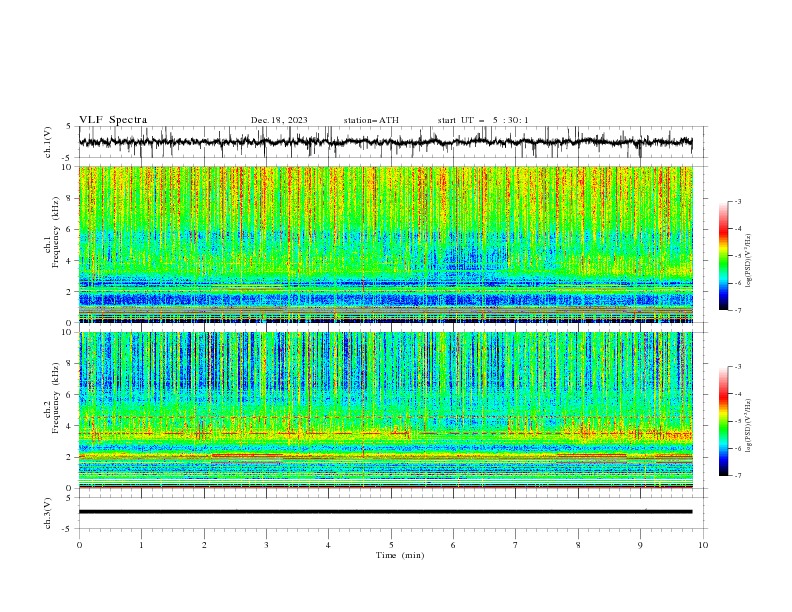Click time axis tick label '10'

click(x=703, y=545)
